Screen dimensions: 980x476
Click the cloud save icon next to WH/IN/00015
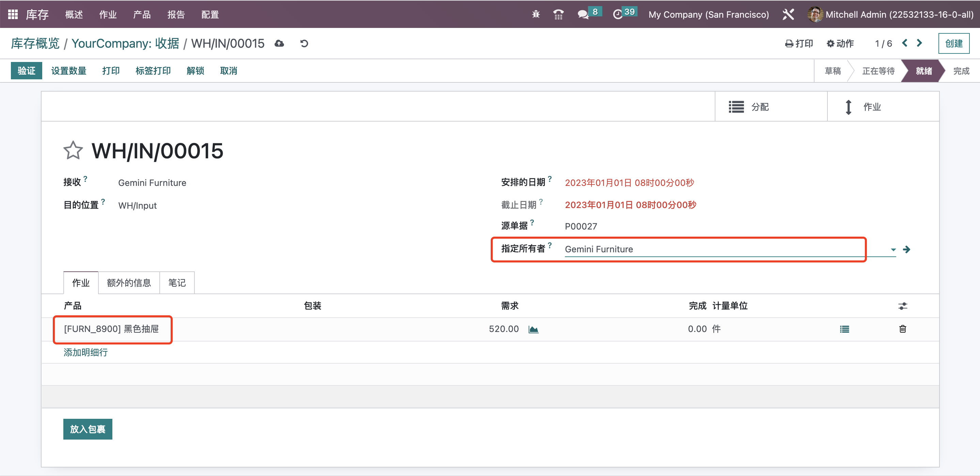(279, 43)
